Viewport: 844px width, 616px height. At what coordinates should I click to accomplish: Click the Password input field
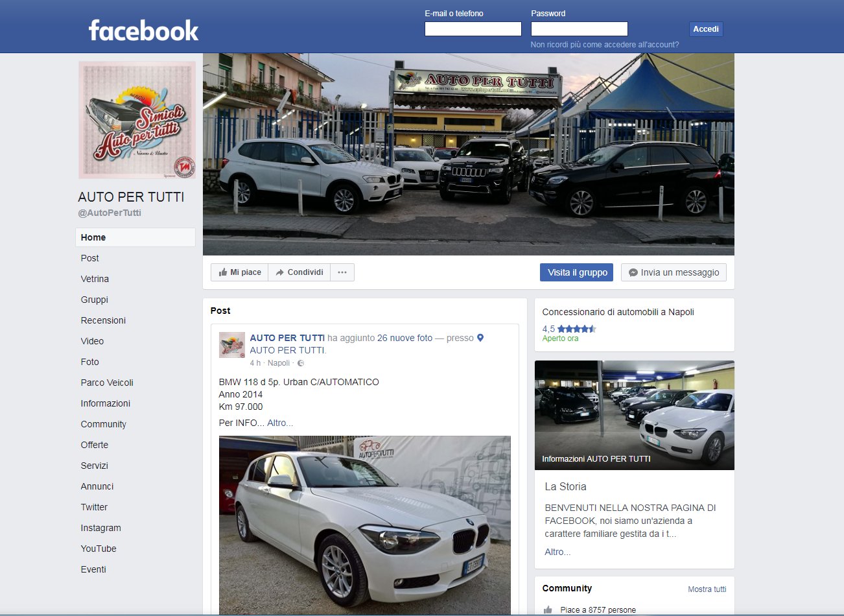pos(580,29)
